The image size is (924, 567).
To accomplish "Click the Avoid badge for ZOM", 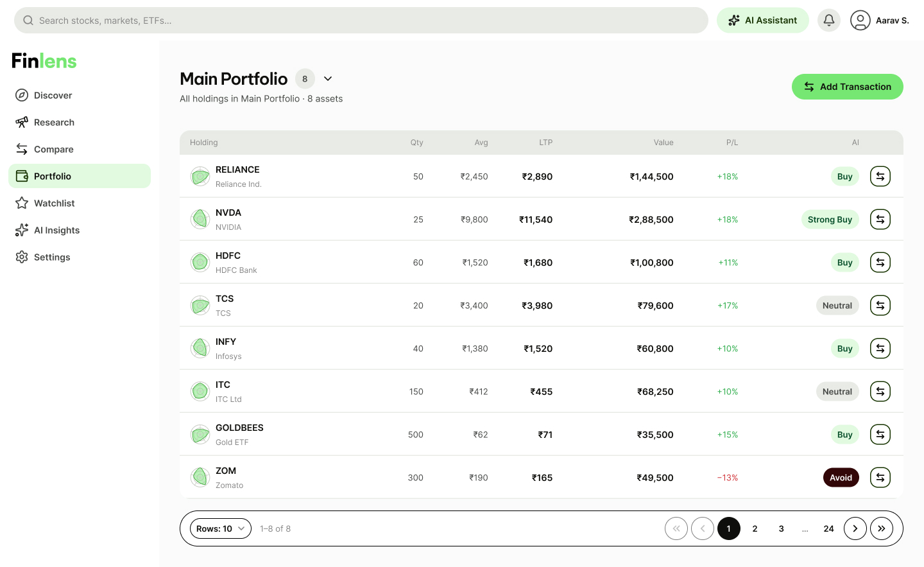I will [x=841, y=477].
